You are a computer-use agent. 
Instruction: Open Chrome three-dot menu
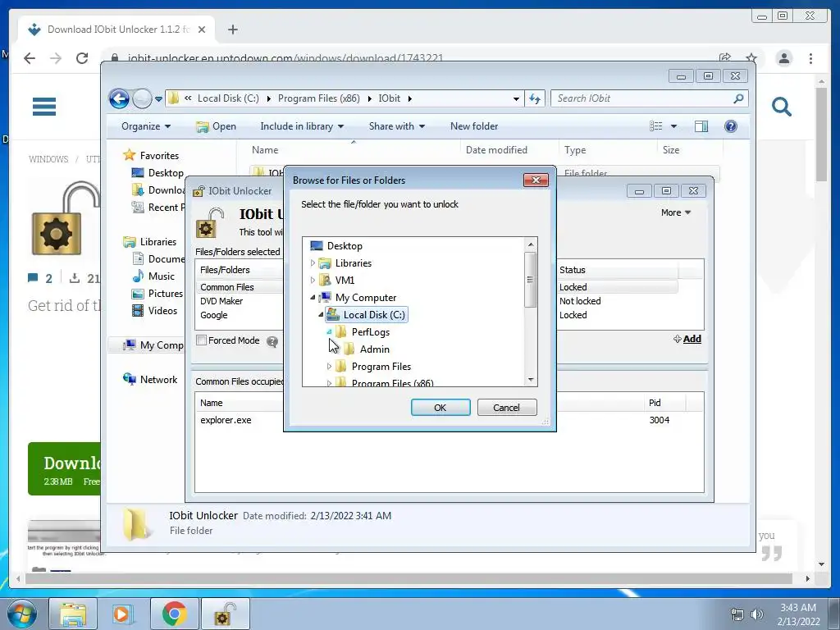pyautogui.click(x=810, y=58)
